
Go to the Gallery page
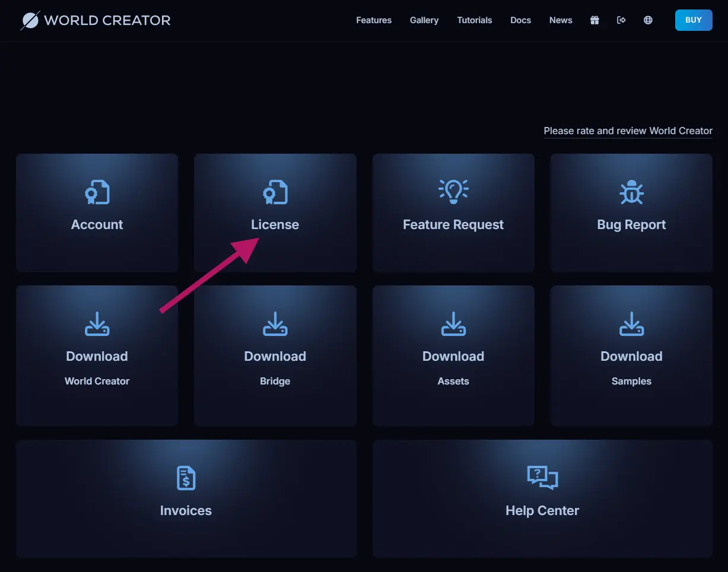(424, 20)
